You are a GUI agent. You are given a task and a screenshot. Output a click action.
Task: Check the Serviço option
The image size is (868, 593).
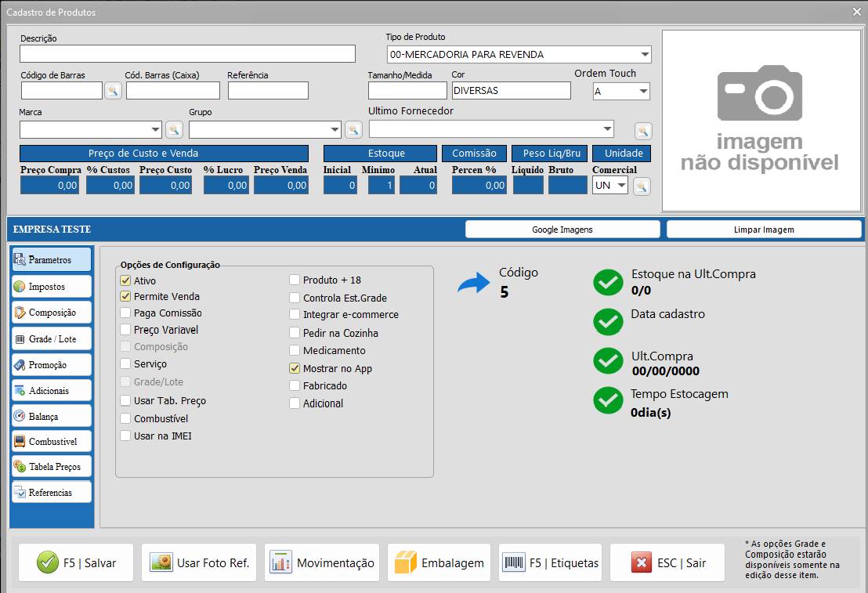click(x=125, y=363)
